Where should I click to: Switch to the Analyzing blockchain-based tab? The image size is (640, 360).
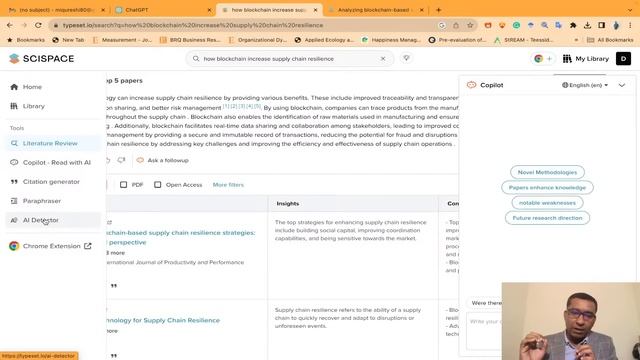tap(376, 10)
